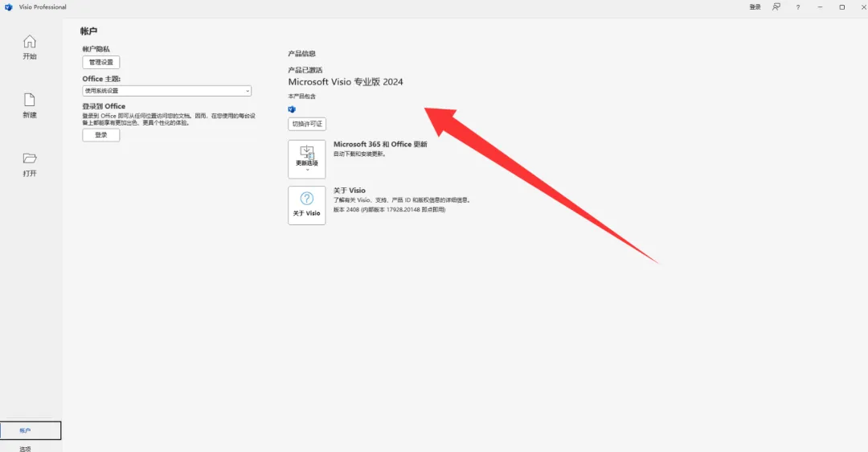
Task: Open help via the question mark icon
Action: 798,7
